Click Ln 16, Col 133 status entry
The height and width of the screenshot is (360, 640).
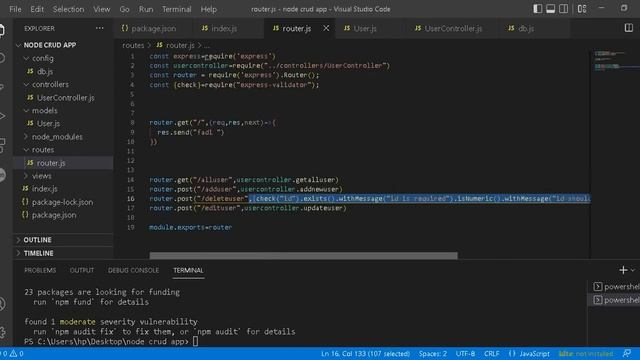coord(365,353)
